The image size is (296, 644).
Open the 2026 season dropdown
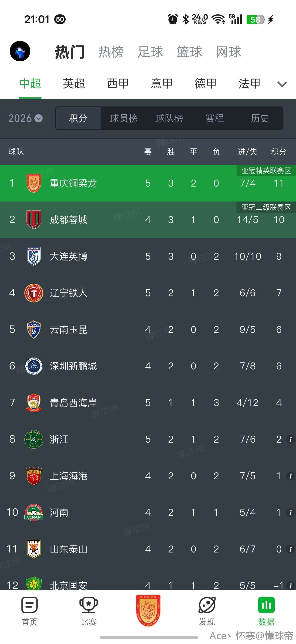pos(25,118)
